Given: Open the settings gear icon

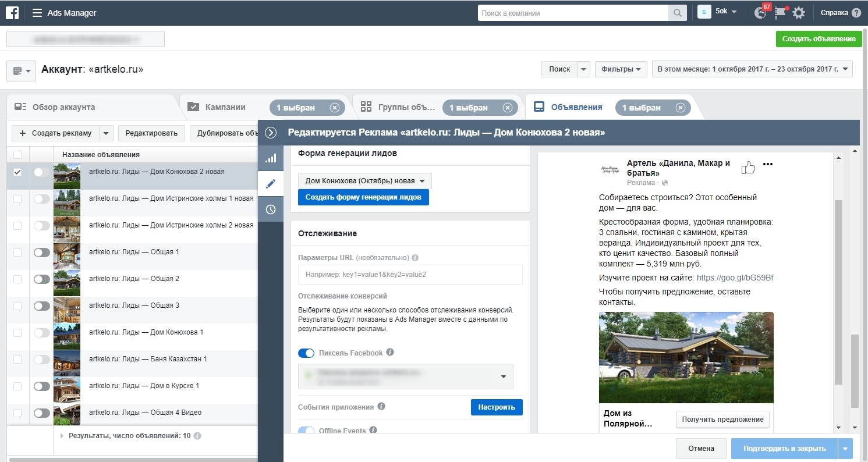Looking at the screenshot, I should pos(799,13).
